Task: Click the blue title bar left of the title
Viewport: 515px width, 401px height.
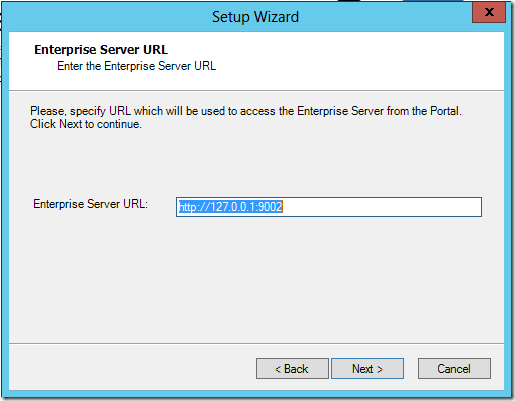Action: (x=107, y=17)
